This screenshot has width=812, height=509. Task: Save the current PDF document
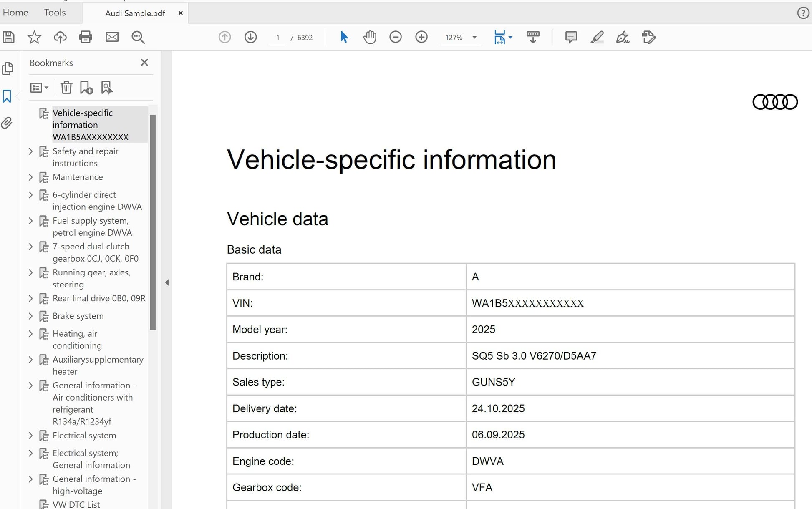8,37
